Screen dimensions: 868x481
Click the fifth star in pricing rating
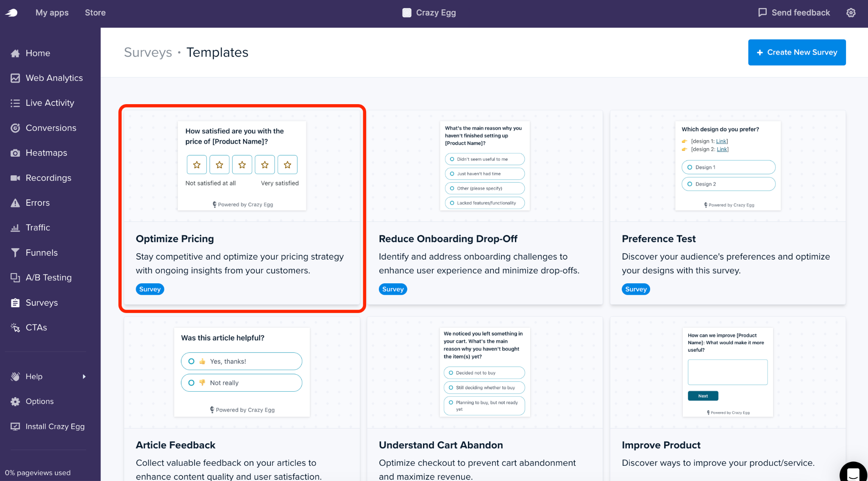tap(287, 165)
